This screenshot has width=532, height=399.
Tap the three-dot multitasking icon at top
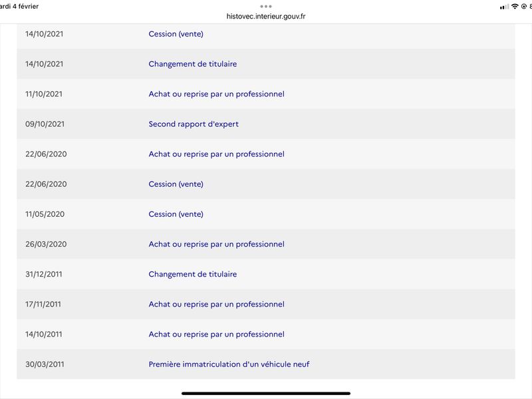coord(265,7)
